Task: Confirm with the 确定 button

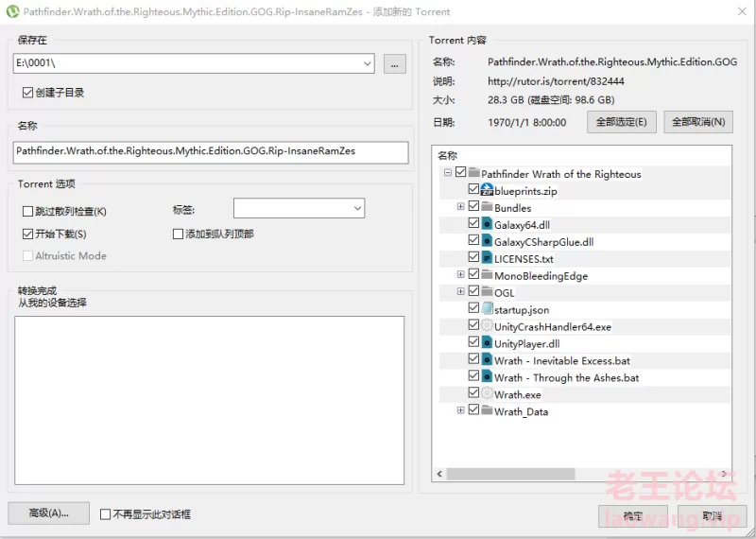Action: pos(632,516)
